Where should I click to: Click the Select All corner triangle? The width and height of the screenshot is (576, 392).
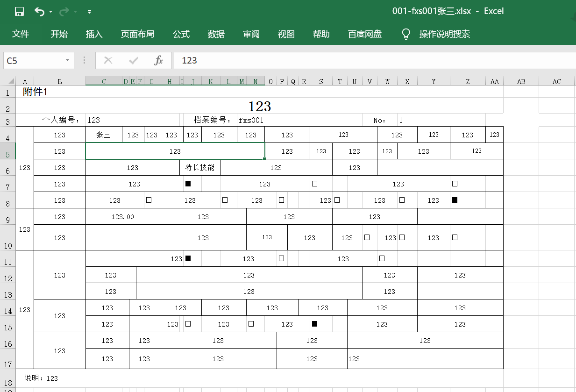(9, 81)
